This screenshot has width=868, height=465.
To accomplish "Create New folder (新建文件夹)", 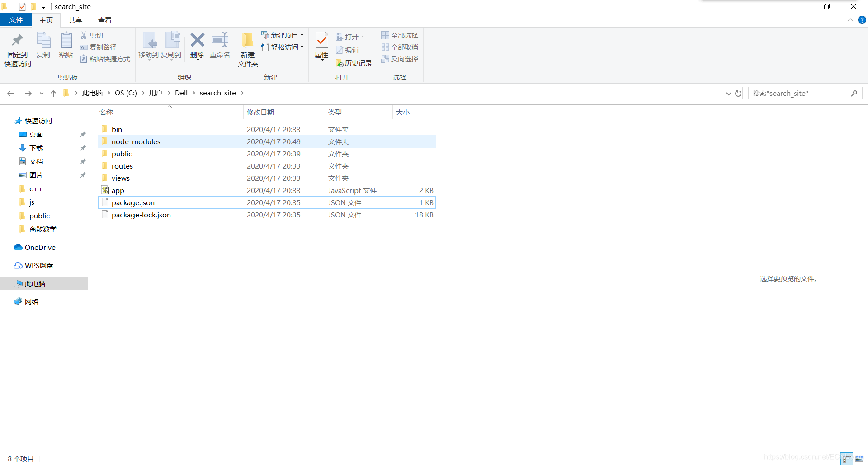I will 248,50.
